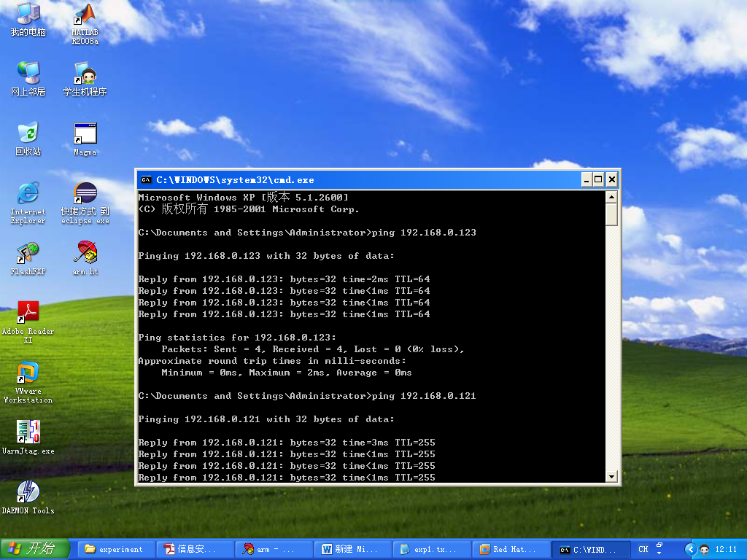This screenshot has height=560, width=747.
Task: Select the Magma shortcut icon
Action: coord(85,139)
